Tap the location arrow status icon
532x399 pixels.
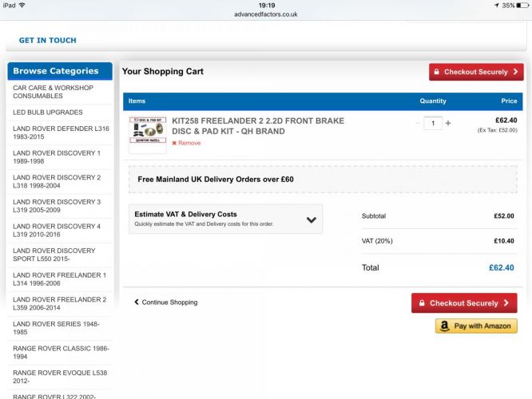click(x=497, y=6)
